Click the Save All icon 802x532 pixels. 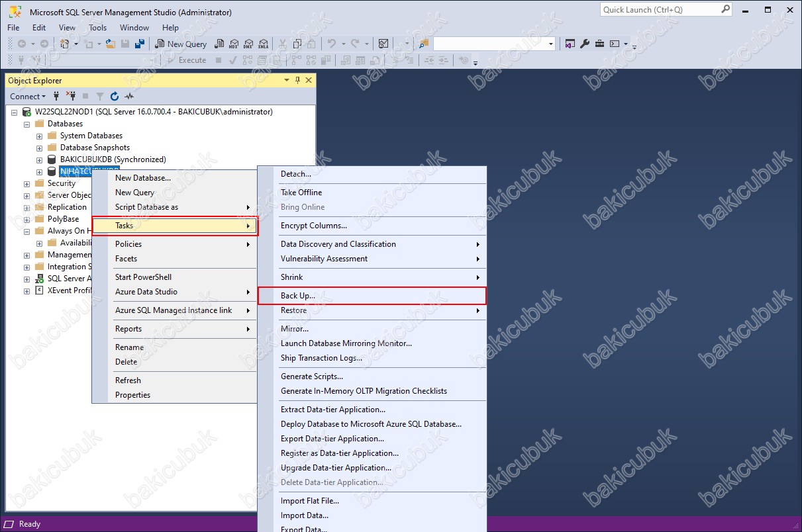pyautogui.click(x=140, y=44)
